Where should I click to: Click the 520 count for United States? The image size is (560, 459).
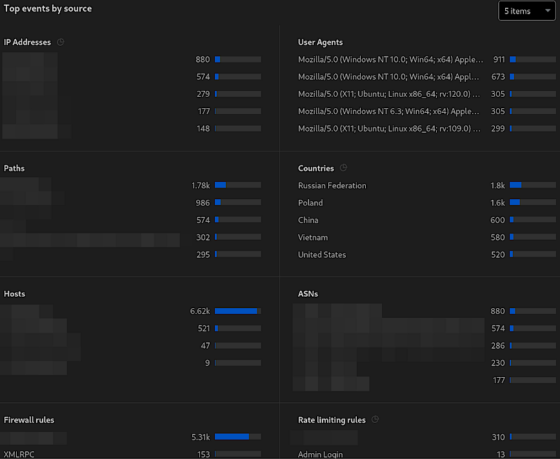click(498, 255)
